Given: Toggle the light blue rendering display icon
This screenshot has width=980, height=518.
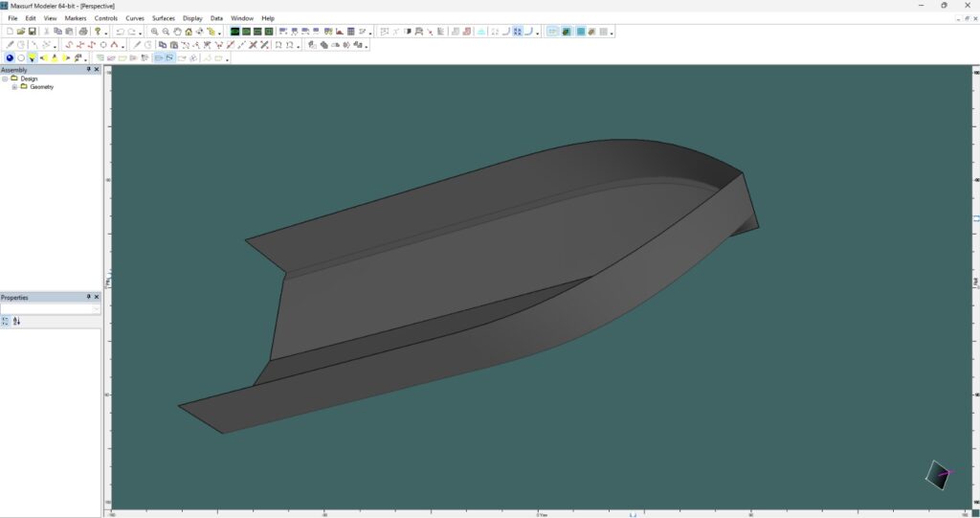Looking at the screenshot, I should (552, 32).
